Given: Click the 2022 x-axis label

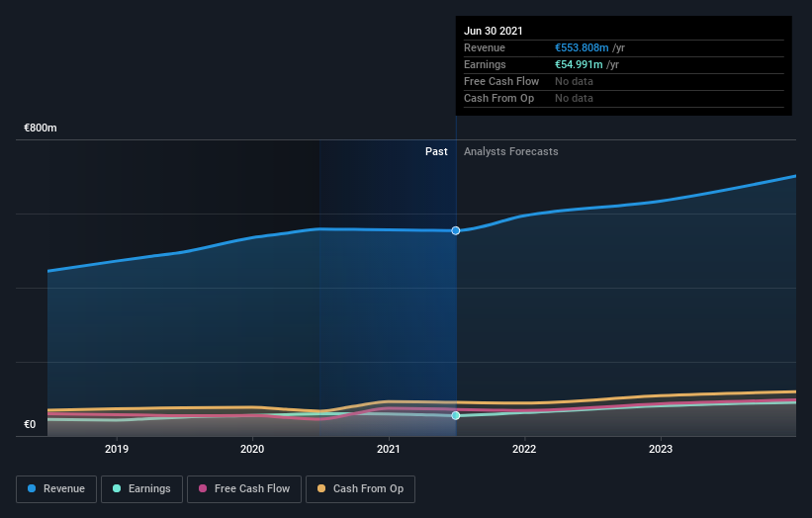Looking at the screenshot, I should 524,449.
